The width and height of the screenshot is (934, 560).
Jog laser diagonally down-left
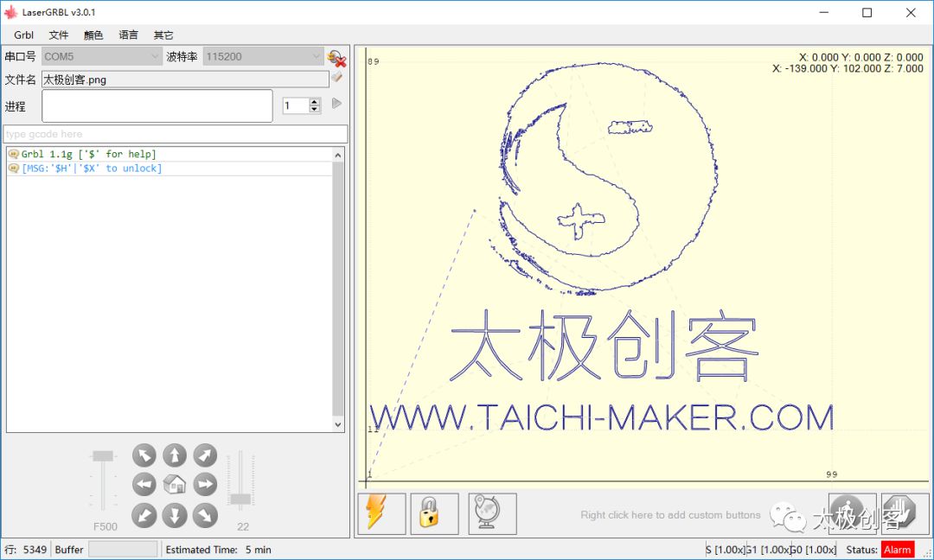[144, 515]
